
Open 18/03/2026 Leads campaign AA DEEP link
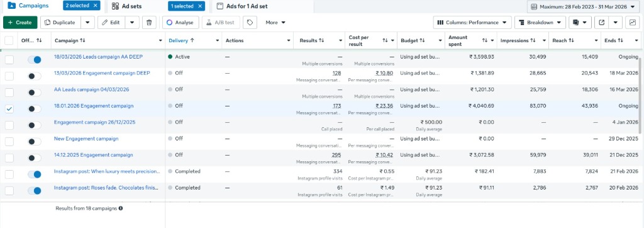(99, 57)
